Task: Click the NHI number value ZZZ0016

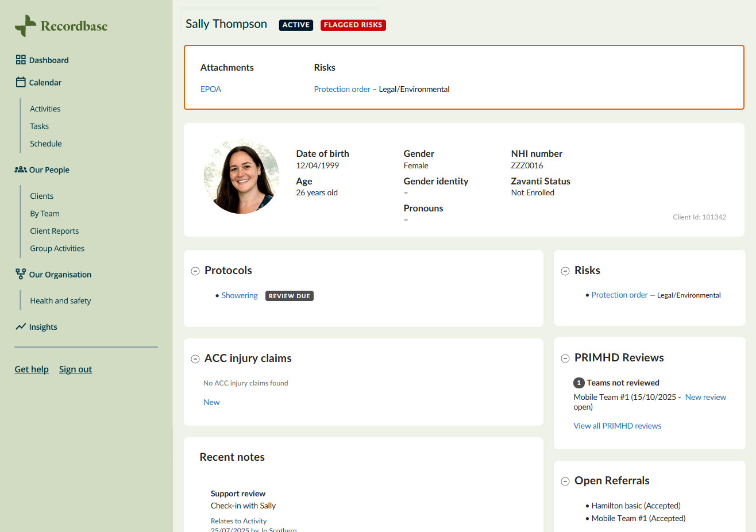Action: pos(527,165)
